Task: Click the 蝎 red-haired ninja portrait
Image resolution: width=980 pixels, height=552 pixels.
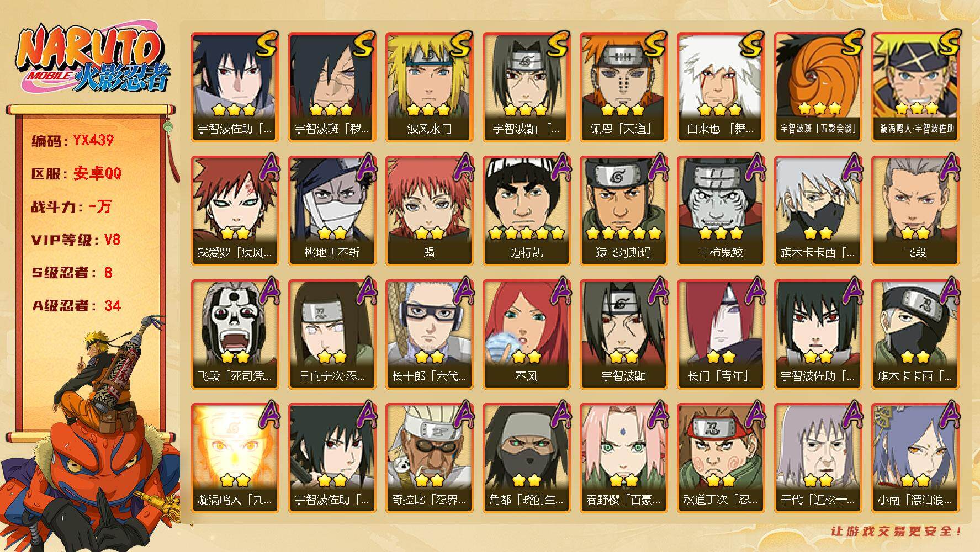Action: [429, 210]
